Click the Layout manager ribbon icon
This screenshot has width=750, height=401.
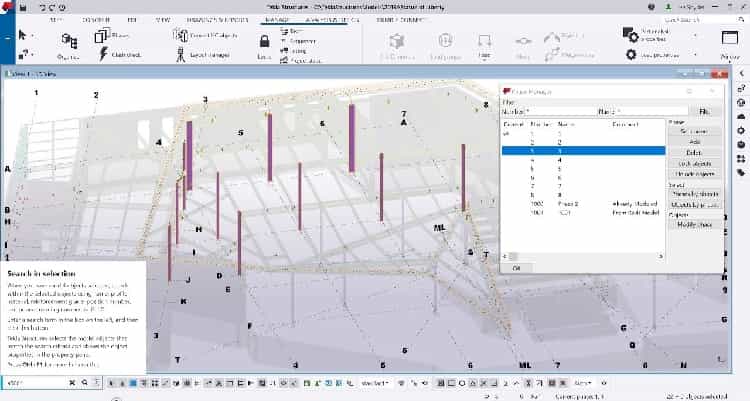coord(182,52)
